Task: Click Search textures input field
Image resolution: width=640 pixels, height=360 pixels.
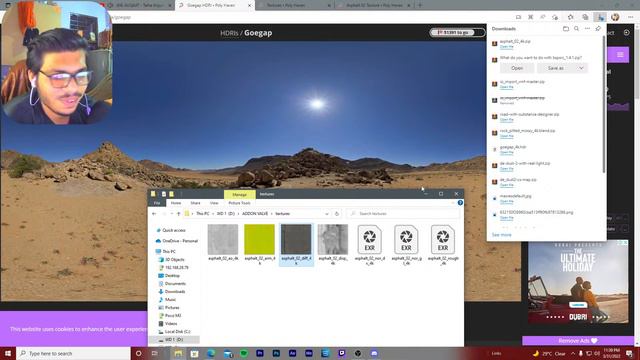Action: tap(403, 214)
